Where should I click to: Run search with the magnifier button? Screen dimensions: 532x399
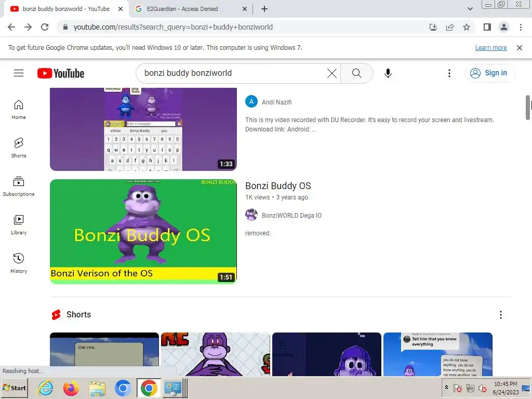[356, 73]
